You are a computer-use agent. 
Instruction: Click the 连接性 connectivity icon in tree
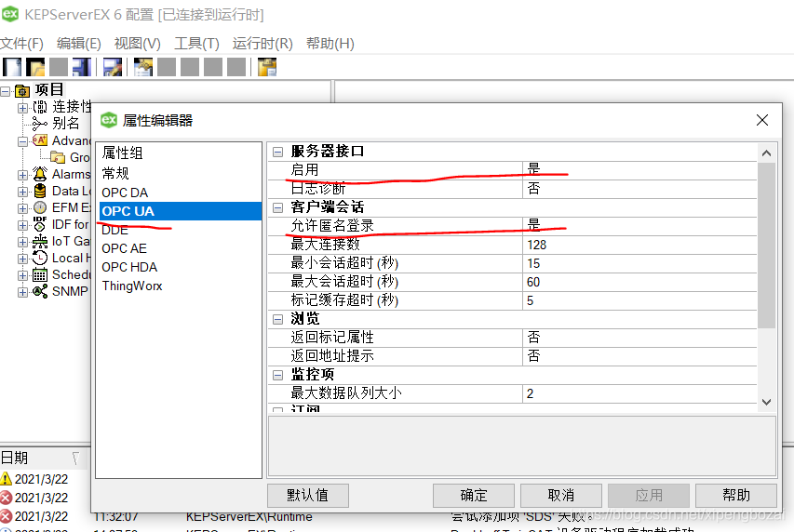click(40, 107)
